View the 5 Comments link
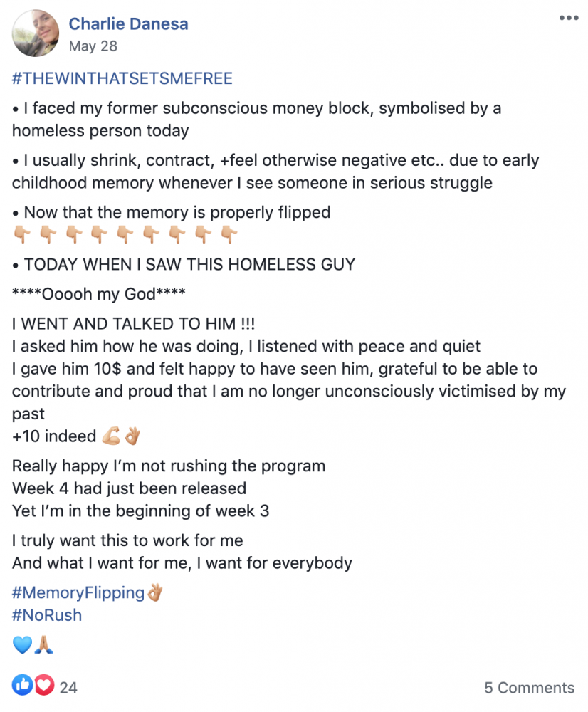 tap(529, 688)
